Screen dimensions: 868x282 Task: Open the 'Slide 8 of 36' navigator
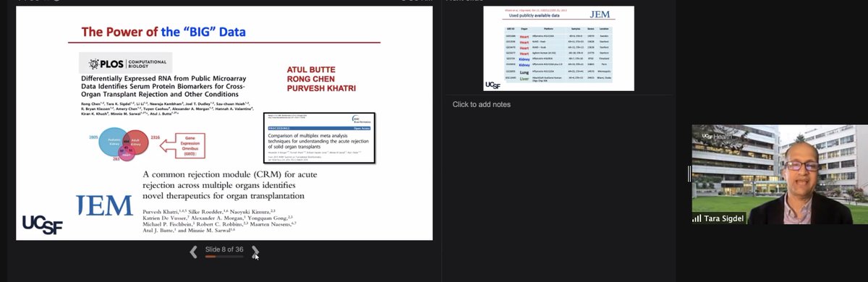pyautogui.click(x=224, y=249)
